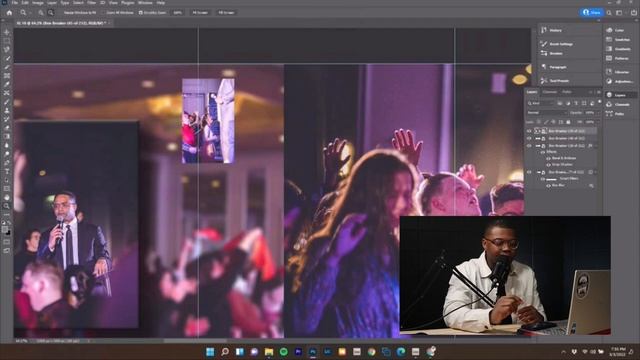This screenshot has width=640, height=360.
Task: Open the Layers panel options menu
Action: coord(598,92)
